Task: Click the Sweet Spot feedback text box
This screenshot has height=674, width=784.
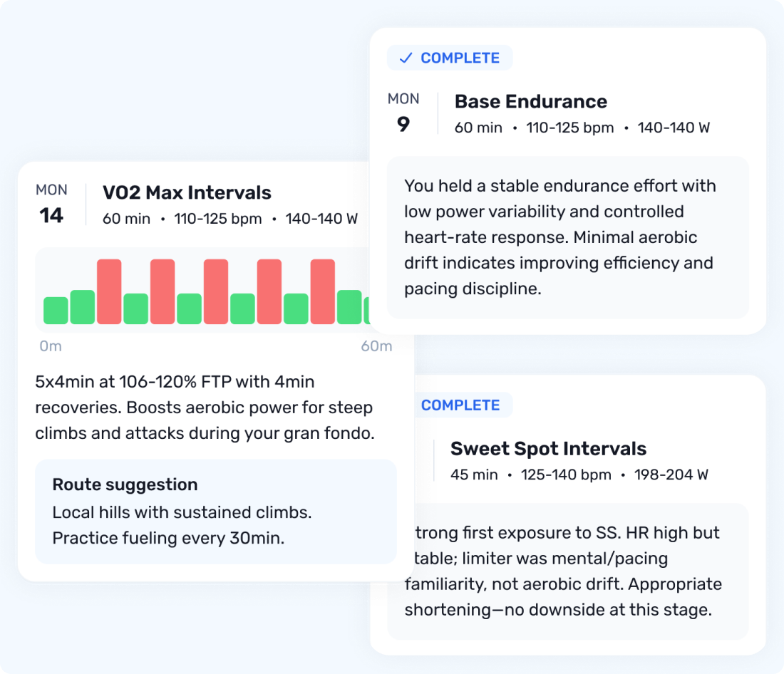Action: [567, 571]
